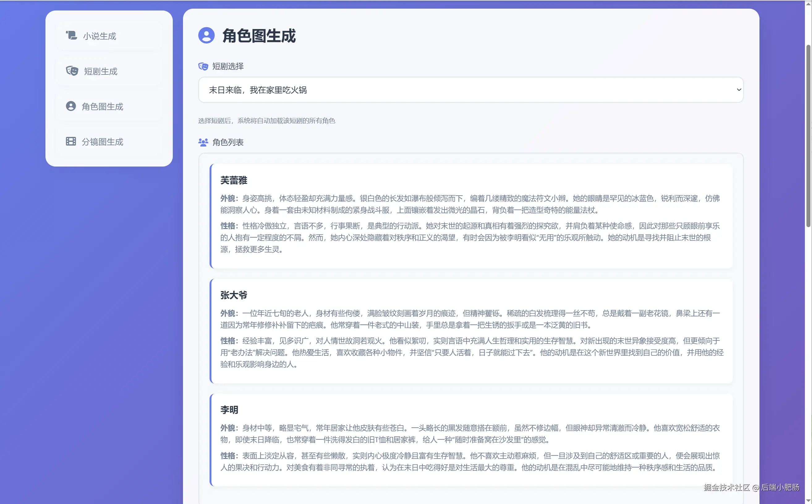Click the scrollbar down arrow
Image resolution: width=812 pixels, height=504 pixels.
pyautogui.click(x=808, y=501)
